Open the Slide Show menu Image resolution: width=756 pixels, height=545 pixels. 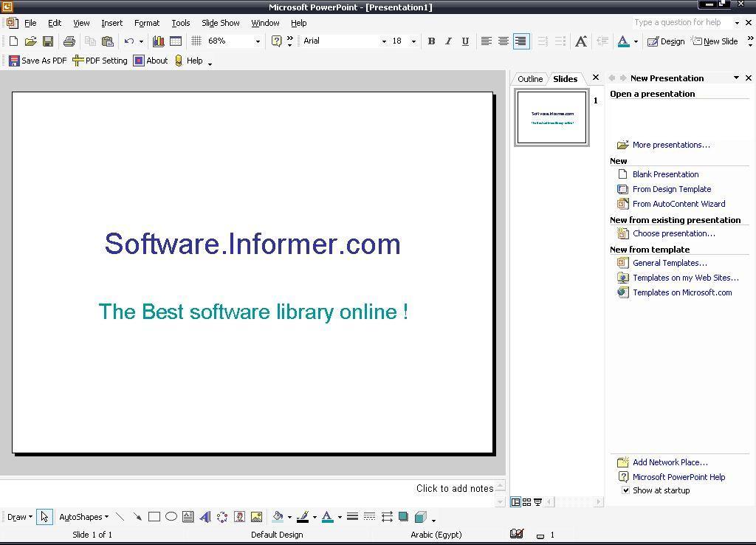[220, 23]
